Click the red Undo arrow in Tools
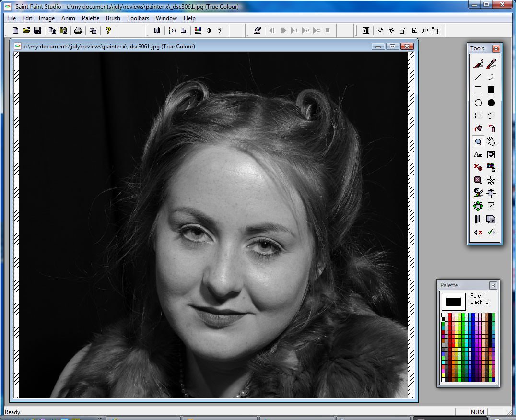Viewport: 516px width, 420px height. pos(478,233)
